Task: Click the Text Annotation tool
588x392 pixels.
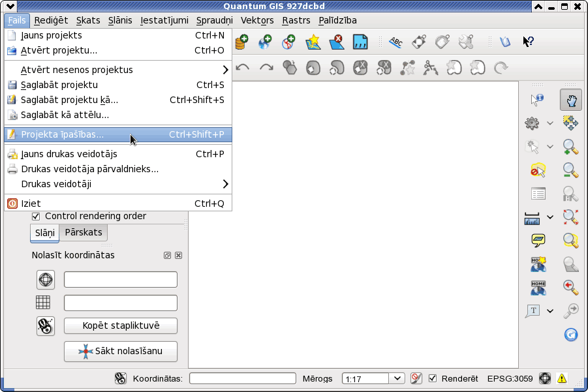Action: click(533, 310)
